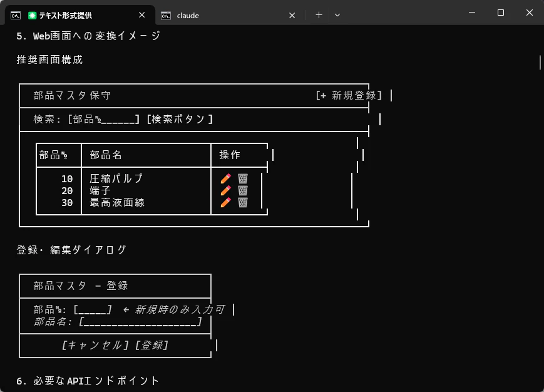Click the 部品名 column header text
Screen dimensions: 544x392
[106, 155]
